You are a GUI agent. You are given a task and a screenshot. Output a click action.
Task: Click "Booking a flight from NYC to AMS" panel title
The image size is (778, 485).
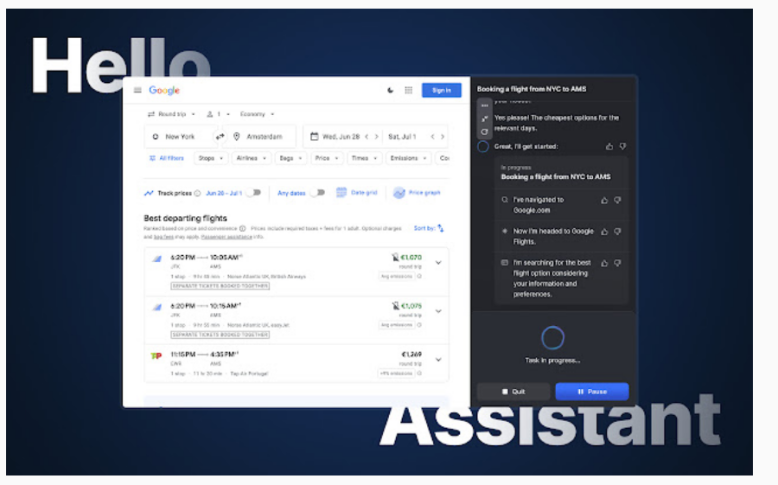pyautogui.click(x=531, y=89)
